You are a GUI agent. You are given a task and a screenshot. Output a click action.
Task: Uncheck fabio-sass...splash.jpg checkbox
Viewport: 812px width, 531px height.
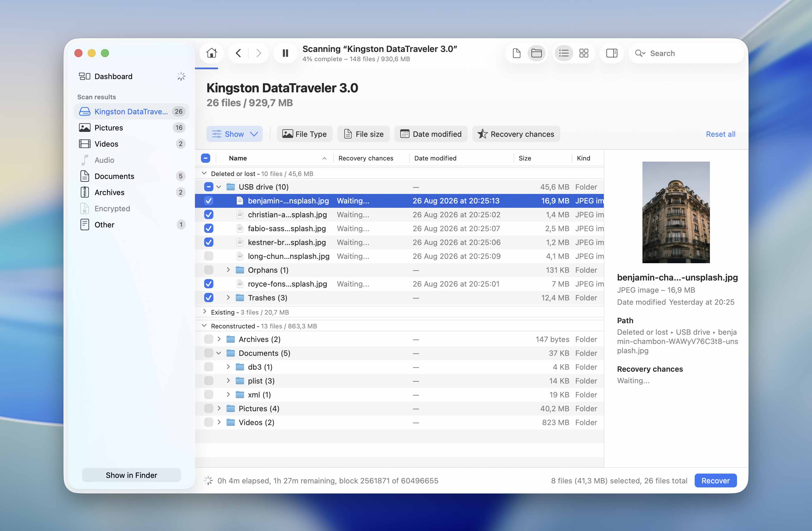(208, 228)
